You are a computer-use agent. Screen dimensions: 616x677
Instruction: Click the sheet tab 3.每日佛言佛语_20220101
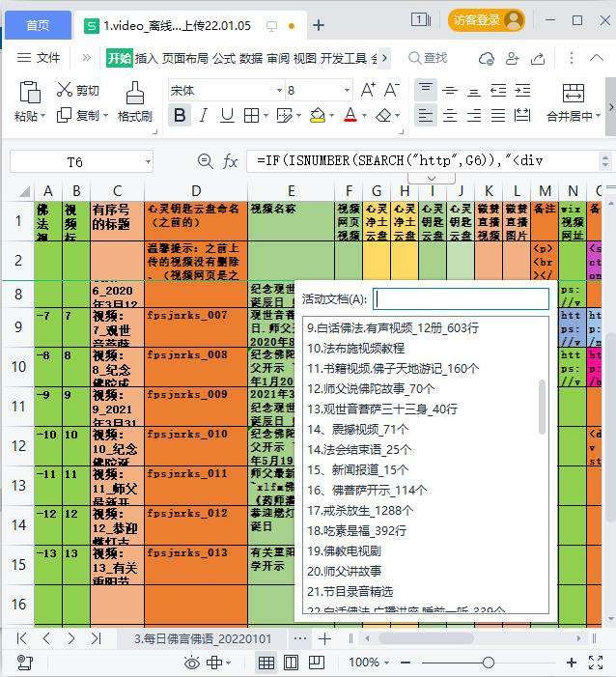[203, 638]
